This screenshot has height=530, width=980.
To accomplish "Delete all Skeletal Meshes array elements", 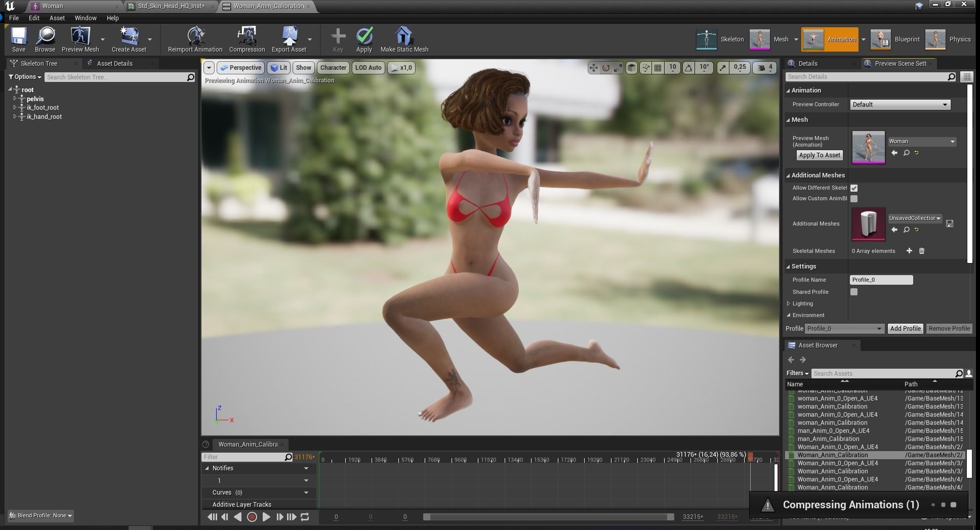I will pyautogui.click(x=922, y=251).
